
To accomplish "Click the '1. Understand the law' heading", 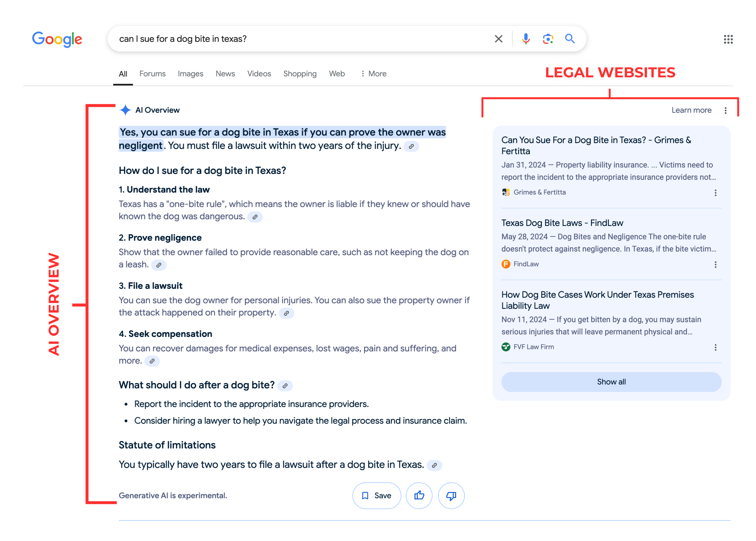I will point(164,190).
